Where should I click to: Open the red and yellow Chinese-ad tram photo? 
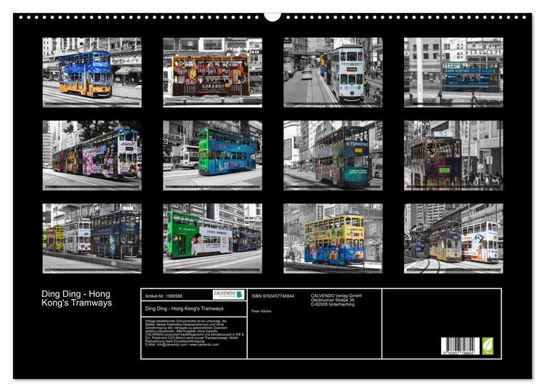coord(212,72)
